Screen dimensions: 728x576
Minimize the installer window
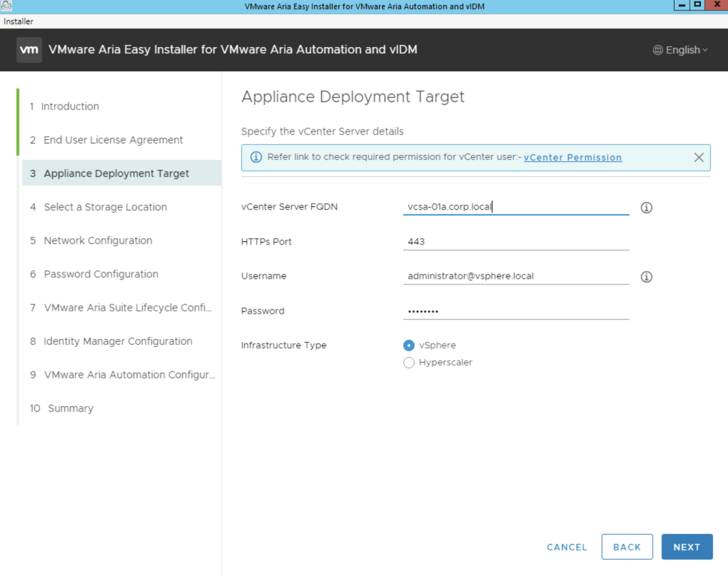[x=681, y=5]
